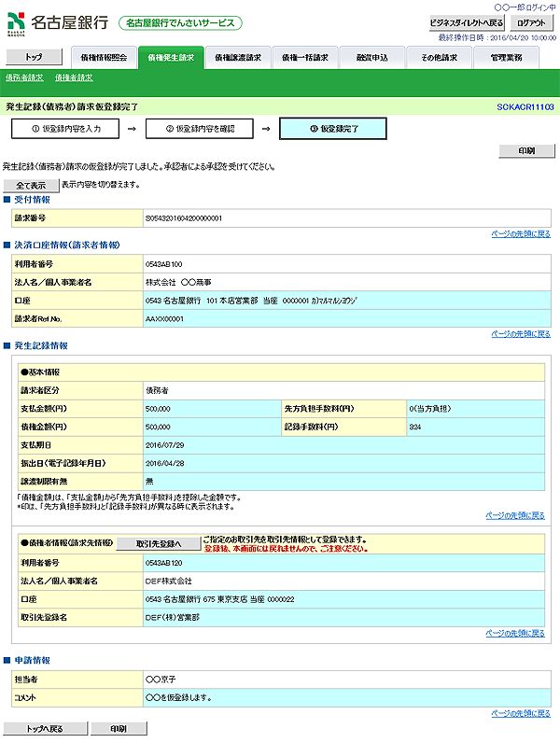Open the 融資申込 tab
The height and width of the screenshot is (743, 560).
(371, 58)
